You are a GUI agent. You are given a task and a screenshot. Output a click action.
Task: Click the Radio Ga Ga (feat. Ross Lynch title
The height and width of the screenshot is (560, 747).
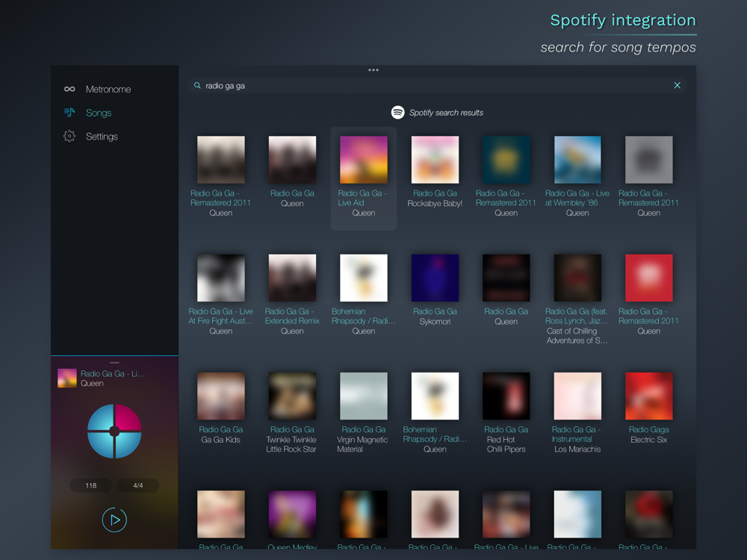pos(577,316)
